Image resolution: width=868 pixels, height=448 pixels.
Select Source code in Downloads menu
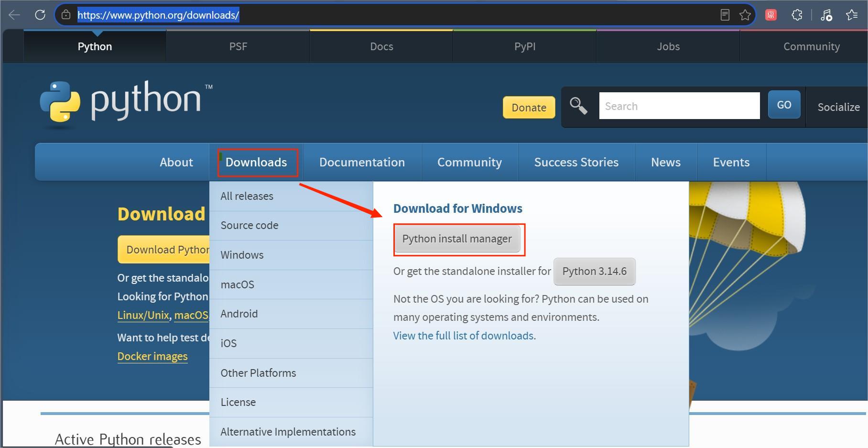(291, 225)
